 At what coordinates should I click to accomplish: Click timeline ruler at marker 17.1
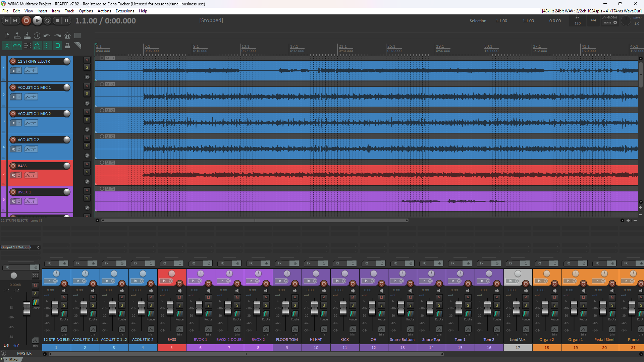tap(294, 46)
